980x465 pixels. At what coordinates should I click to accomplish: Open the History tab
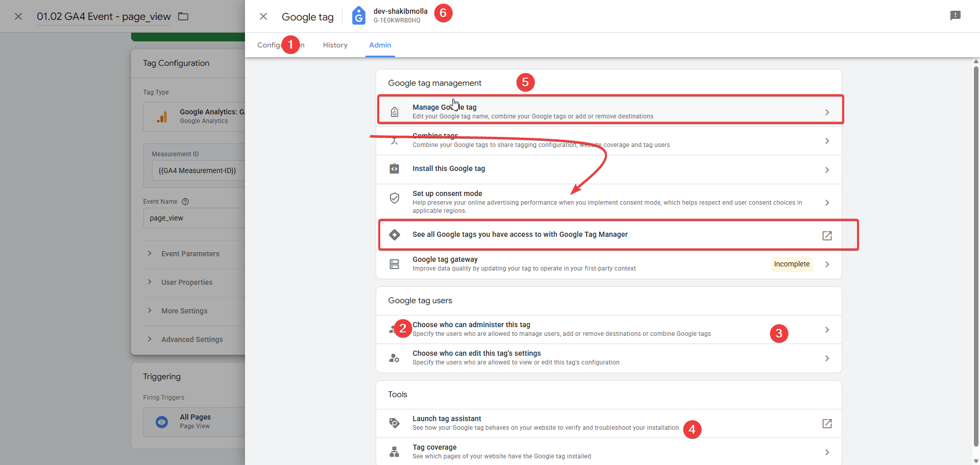pos(335,45)
